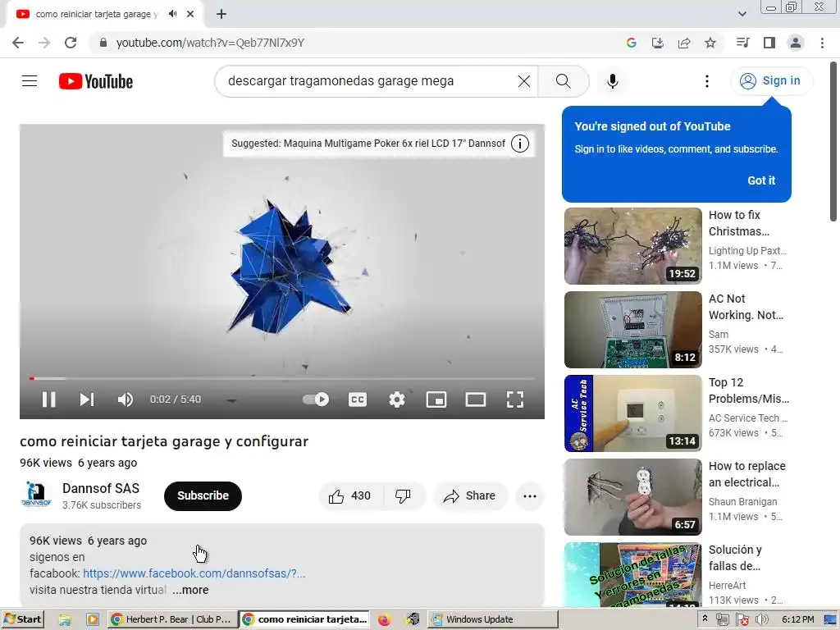Open the player settings gear
840x630 pixels.
(397, 399)
